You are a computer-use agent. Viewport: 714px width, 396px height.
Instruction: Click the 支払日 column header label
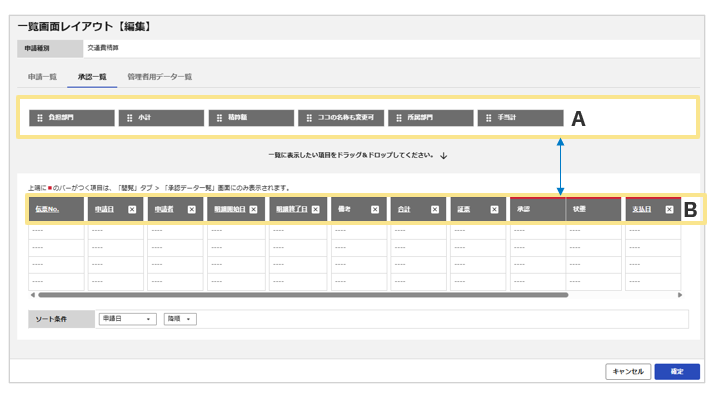click(x=642, y=209)
